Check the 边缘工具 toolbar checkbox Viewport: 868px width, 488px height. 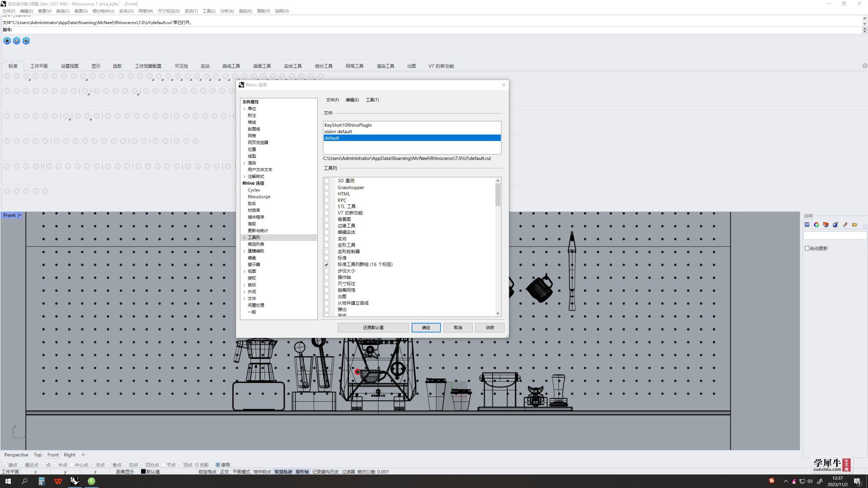[x=327, y=226]
